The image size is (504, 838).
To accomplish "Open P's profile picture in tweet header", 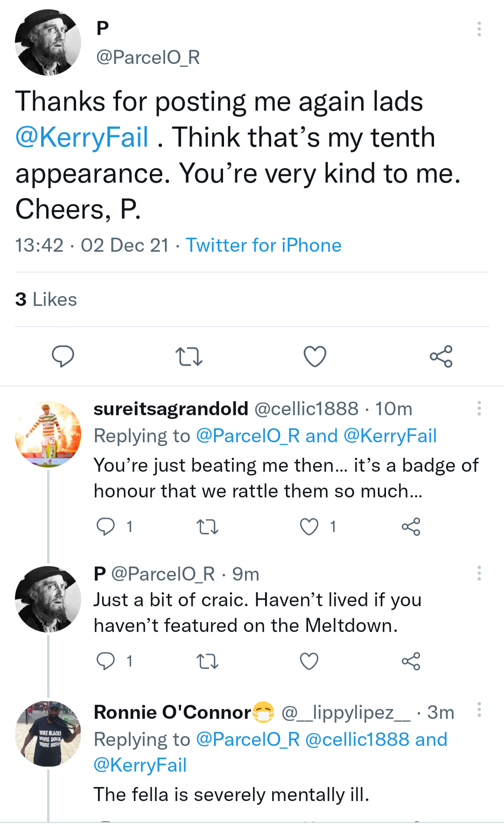I will pos(48,43).
